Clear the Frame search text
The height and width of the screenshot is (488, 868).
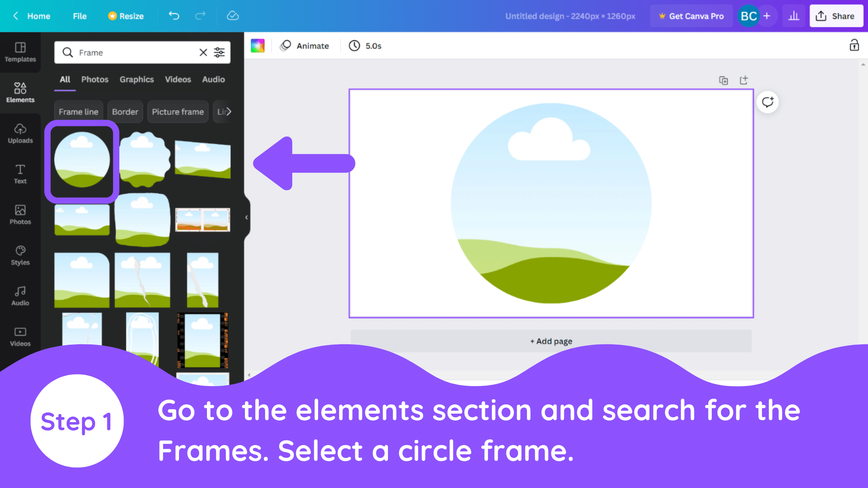click(x=203, y=52)
